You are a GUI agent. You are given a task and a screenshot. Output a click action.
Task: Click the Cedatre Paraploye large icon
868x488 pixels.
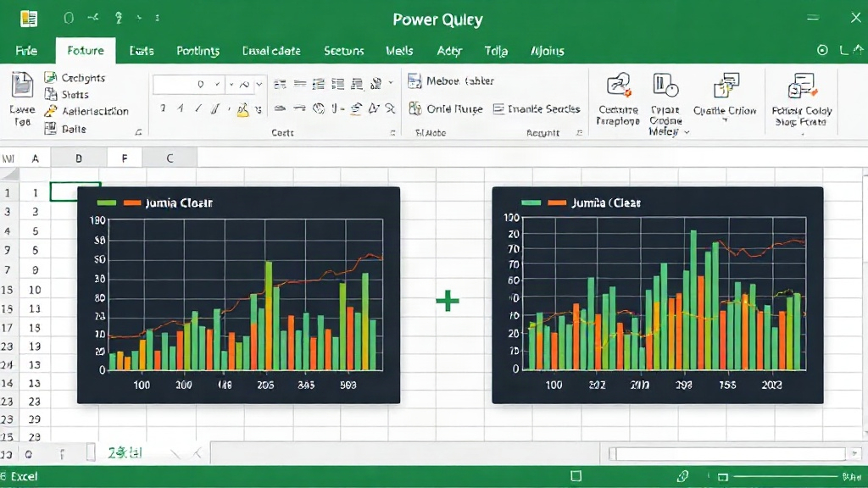click(618, 86)
